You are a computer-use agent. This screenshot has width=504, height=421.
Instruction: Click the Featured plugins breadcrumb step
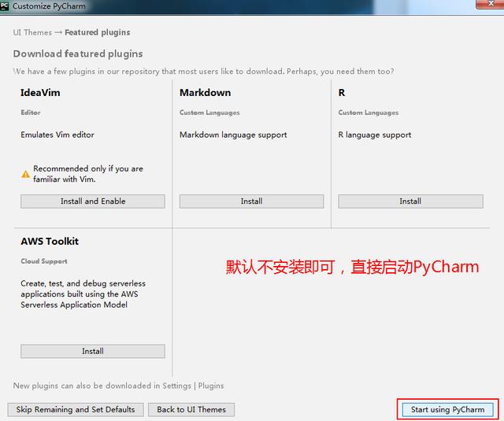click(x=98, y=32)
